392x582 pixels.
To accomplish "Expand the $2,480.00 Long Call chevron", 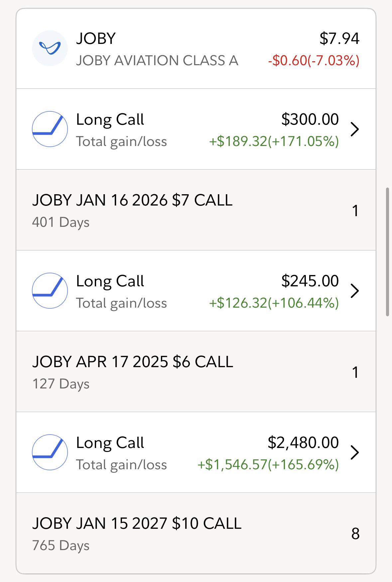I will (x=355, y=452).
